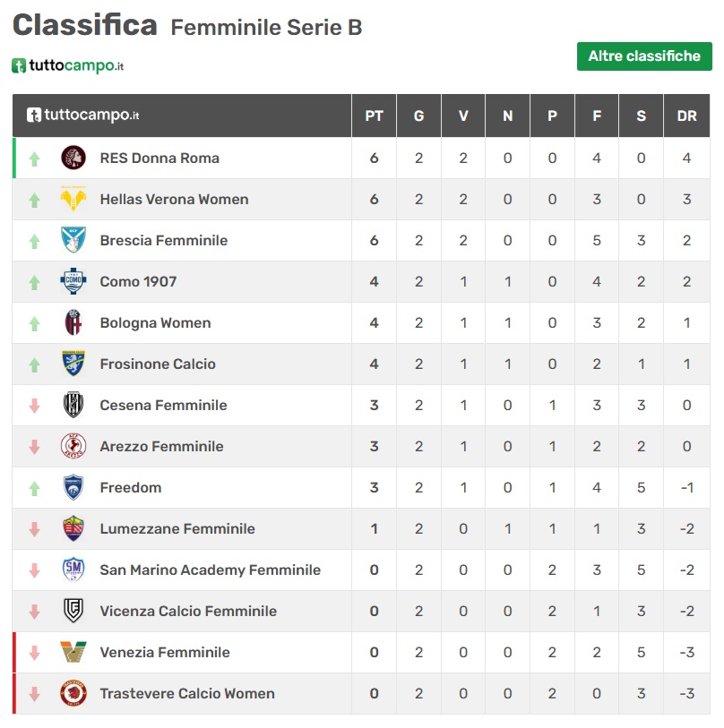This screenshot has height=728, width=724.
Task: Click the tuttocampo.it logo in table header
Action: (x=82, y=115)
